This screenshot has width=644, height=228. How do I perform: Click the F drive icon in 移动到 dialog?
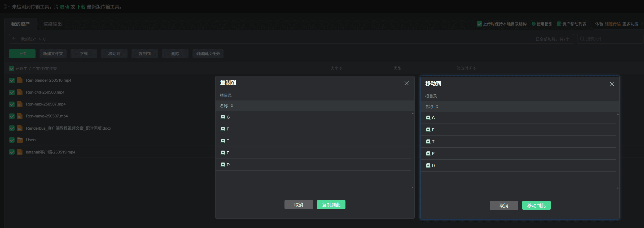click(x=428, y=130)
